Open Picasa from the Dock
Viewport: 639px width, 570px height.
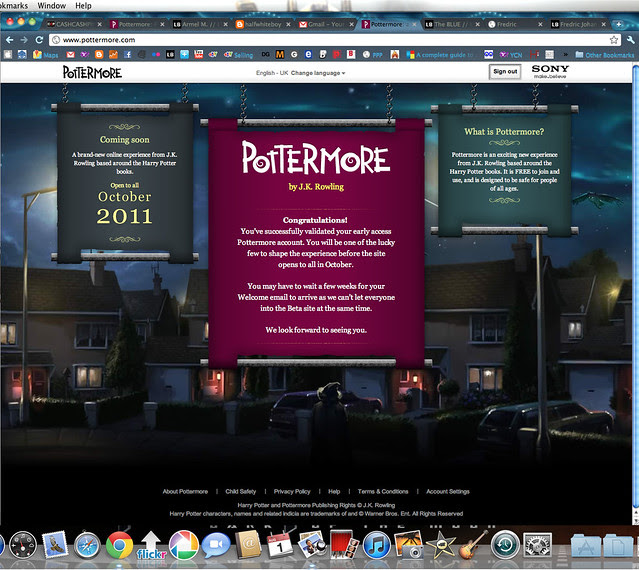point(184,545)
